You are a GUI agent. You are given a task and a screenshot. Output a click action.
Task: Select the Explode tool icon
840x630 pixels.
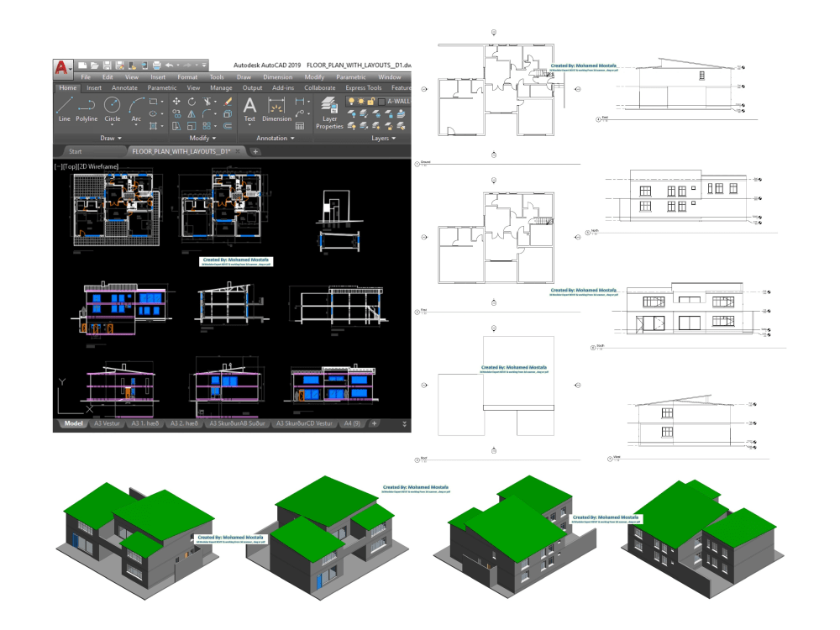(x=228, y=113)
